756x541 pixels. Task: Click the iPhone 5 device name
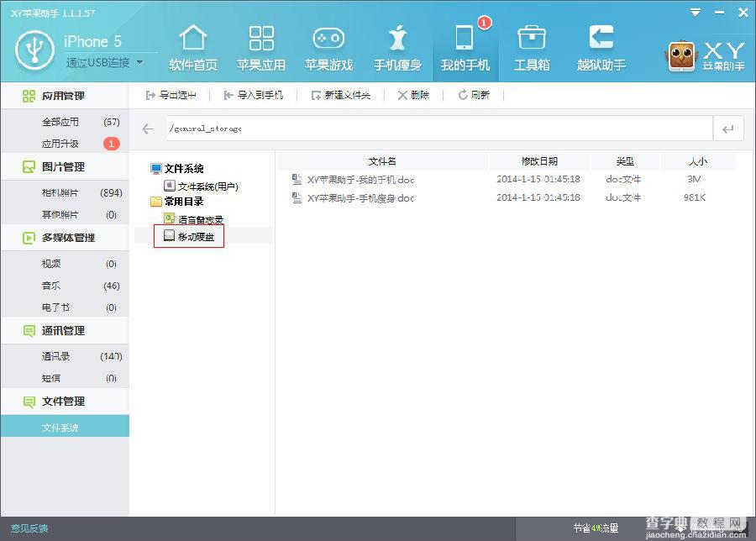coord(92,41)
